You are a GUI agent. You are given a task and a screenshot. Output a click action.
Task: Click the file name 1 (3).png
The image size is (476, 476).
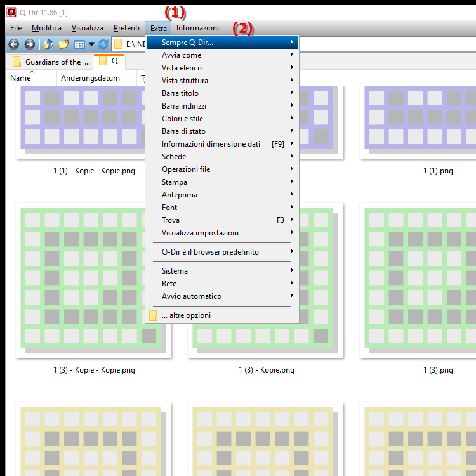pos(438,371)
